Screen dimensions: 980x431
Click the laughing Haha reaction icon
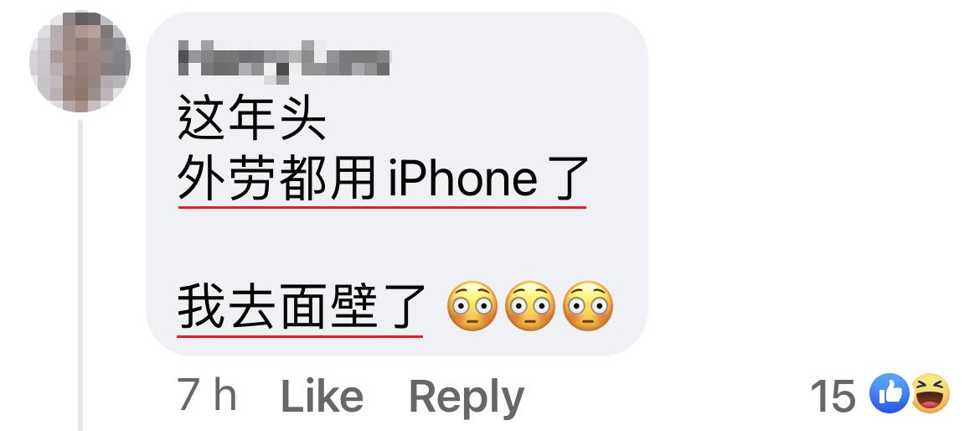(931, 393)
